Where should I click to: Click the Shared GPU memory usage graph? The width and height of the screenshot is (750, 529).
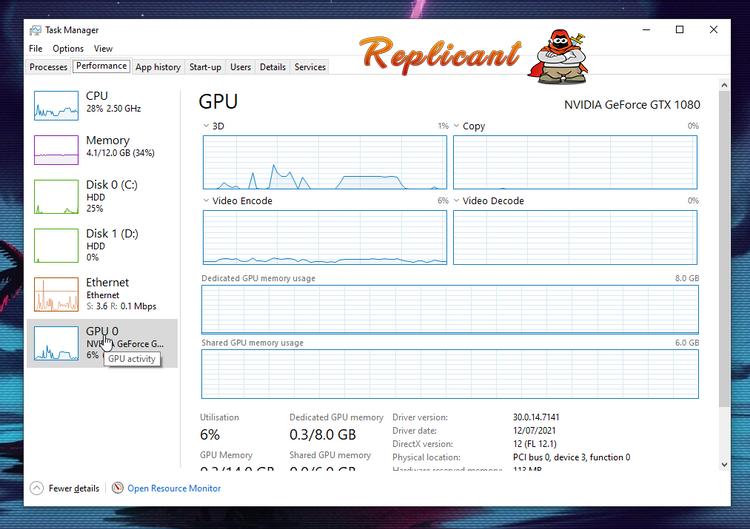pos(450,374)
